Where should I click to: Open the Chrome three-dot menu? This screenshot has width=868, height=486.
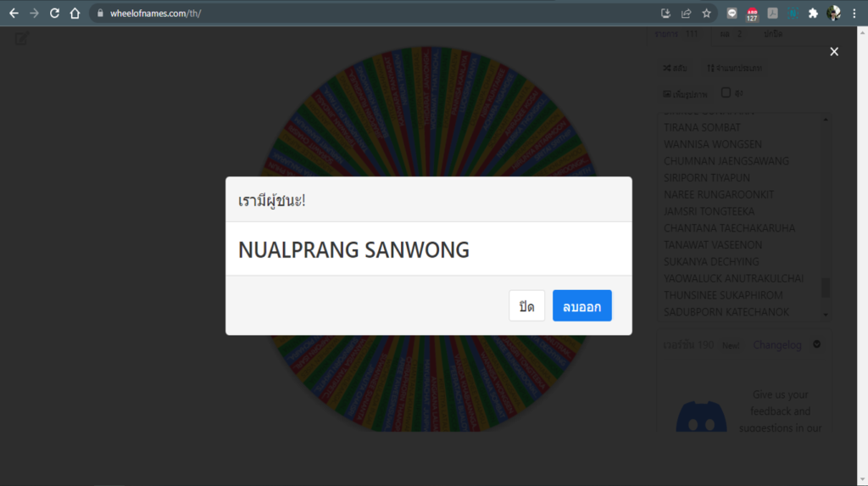(x=854, y=14)
